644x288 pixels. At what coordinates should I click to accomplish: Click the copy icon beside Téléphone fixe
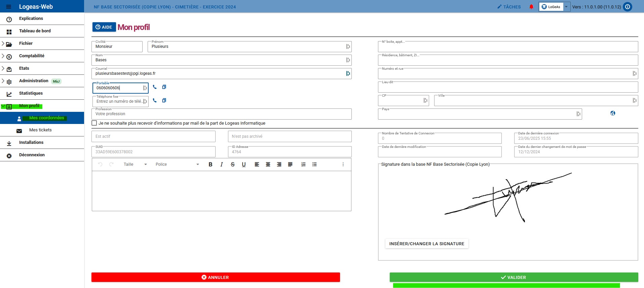point(164,100)
